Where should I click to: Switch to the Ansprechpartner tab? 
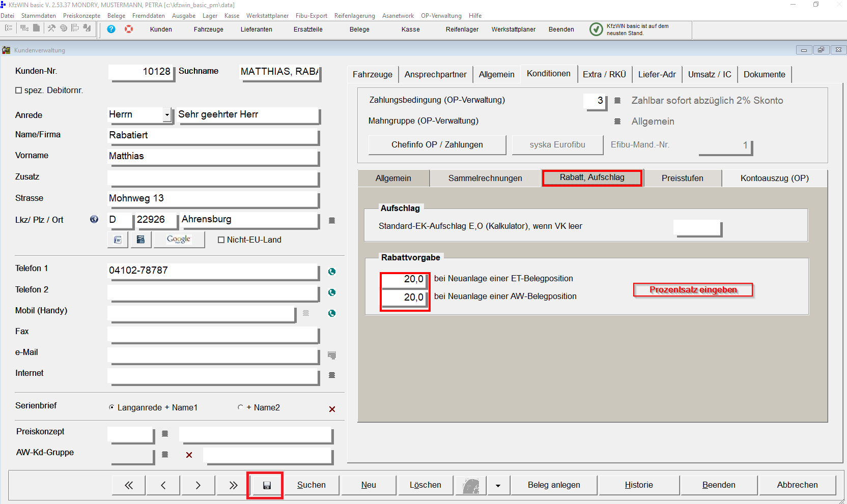(x=436, y=74)
